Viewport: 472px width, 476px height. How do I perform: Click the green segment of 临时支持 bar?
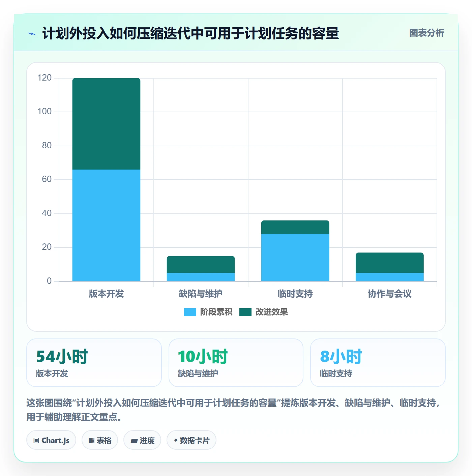pos(295,227)
